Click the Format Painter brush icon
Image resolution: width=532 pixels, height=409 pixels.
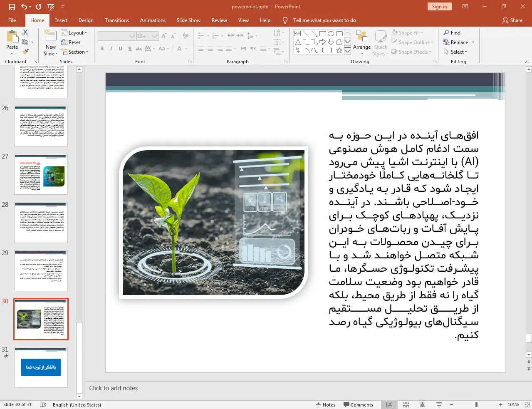pos(26,52)
